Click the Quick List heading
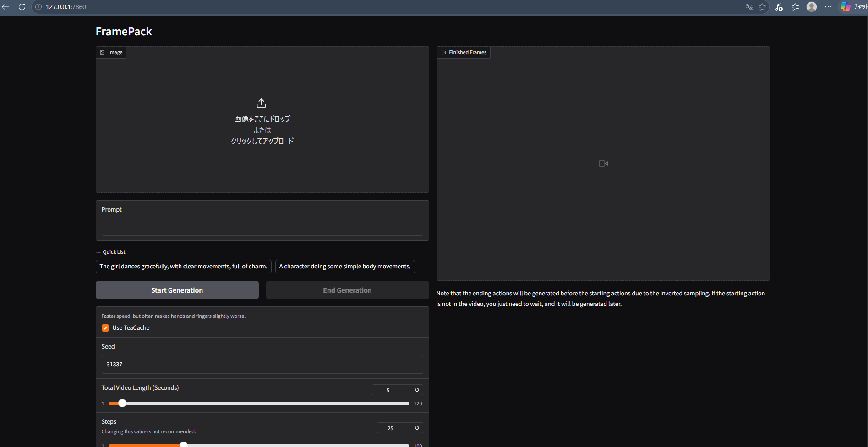 click(111, 252)
